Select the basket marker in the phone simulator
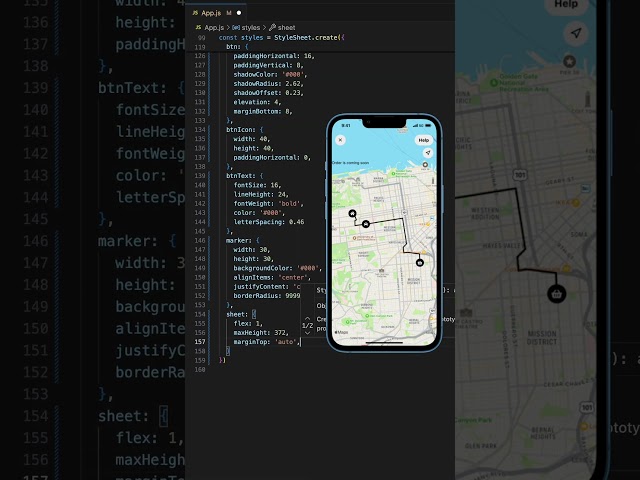The image size is (640, 480). coord(420,262)
